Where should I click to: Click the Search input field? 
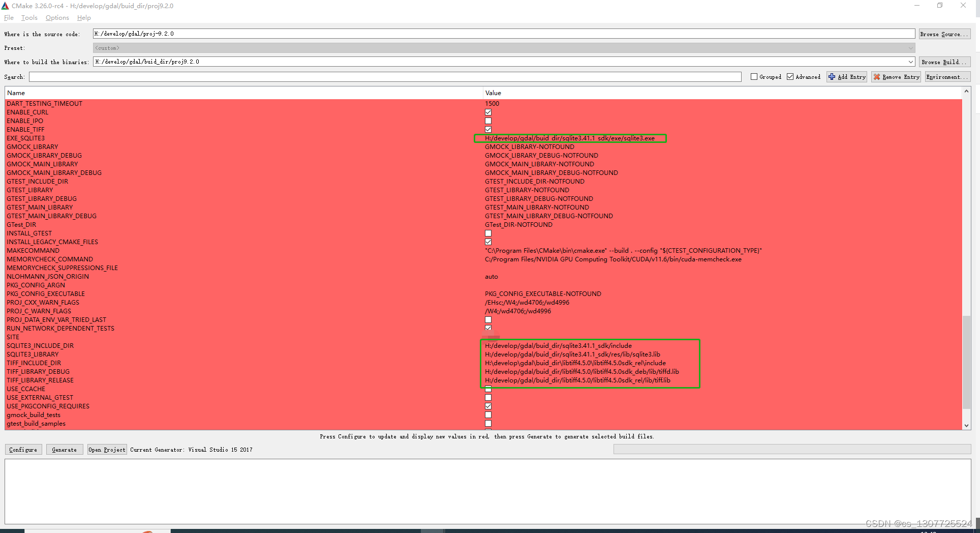385,77
